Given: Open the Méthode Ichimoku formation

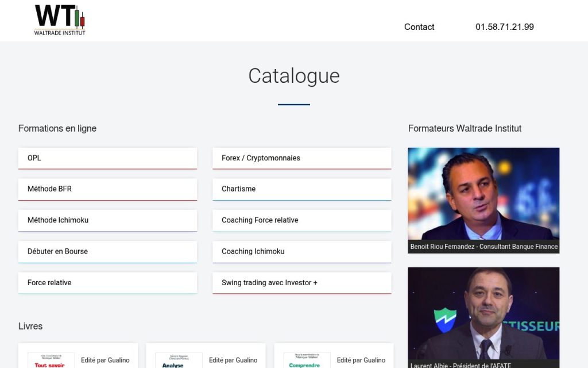Looking at the screenshot, I should 107,220.
